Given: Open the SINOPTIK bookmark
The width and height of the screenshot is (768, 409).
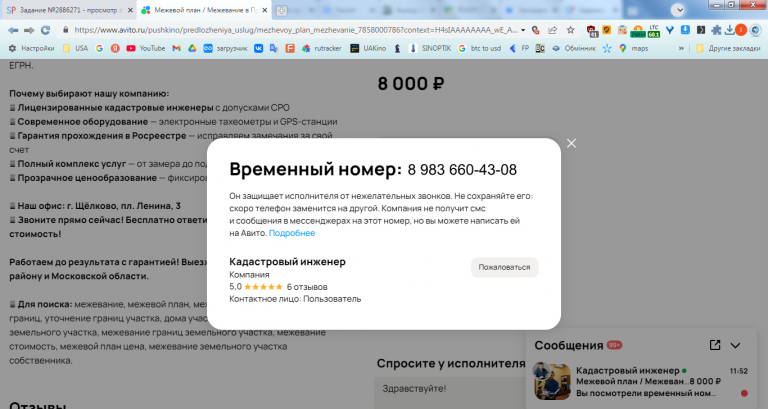Looking at the screenshot, I should coord(430,48).
